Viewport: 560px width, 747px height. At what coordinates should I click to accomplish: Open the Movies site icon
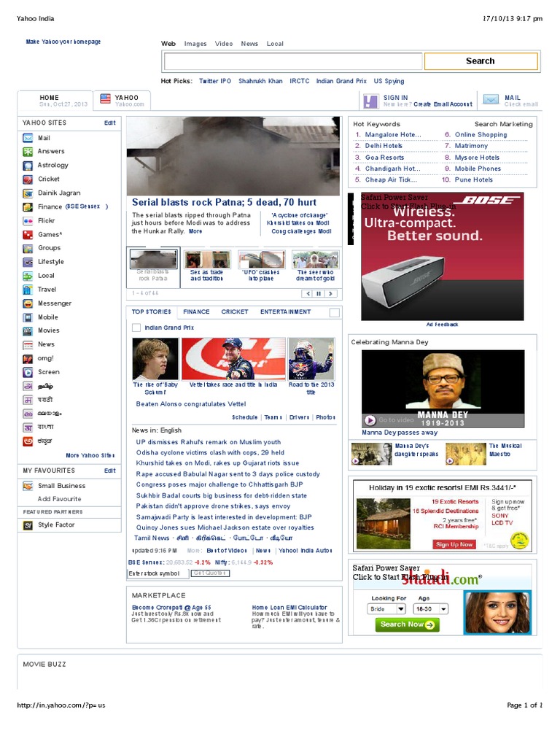[x=28, y=330]
